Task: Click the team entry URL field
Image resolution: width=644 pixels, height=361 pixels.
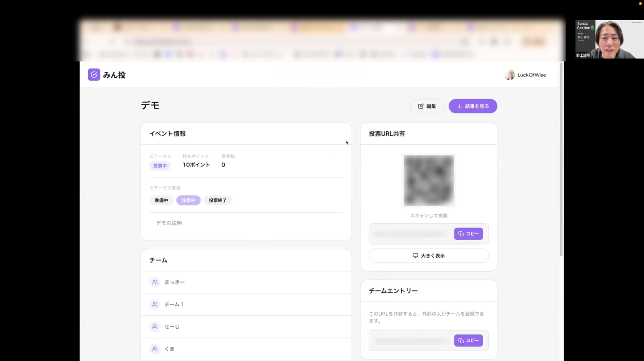Action: [411, 340]
